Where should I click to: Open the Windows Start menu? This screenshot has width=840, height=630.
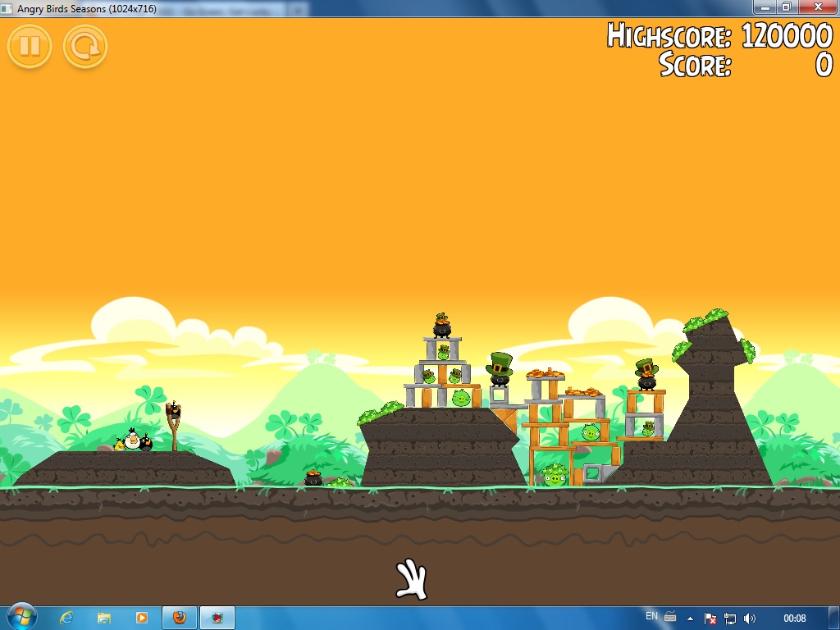pyautogui.click(x=21, y=616)
